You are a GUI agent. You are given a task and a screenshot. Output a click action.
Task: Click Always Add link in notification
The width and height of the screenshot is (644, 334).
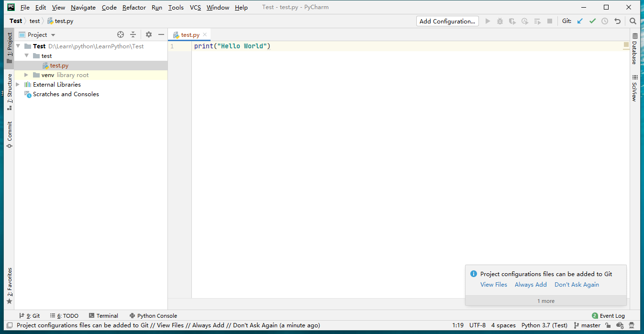pyautogui.click(x=531, y=285)
